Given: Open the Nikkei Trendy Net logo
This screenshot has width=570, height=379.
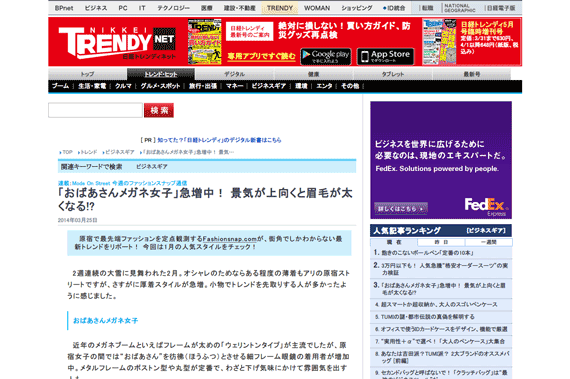Looking at the screenshot, I should coord(117,43).
